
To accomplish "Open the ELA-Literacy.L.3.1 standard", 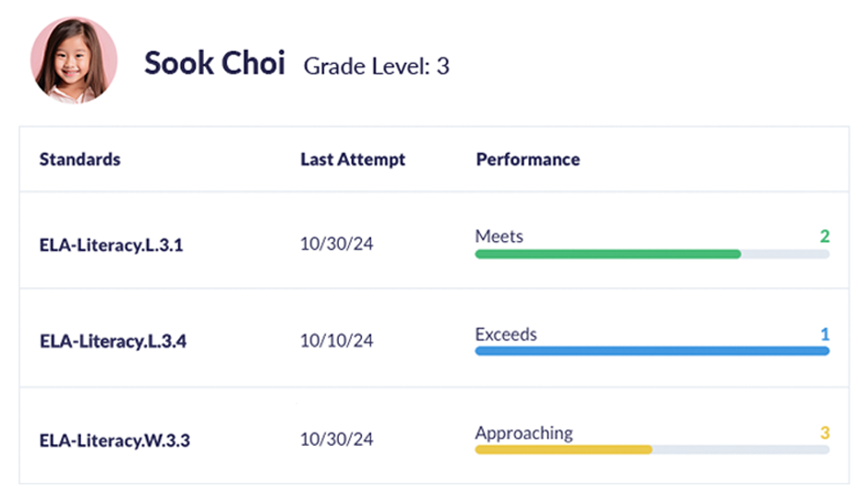I will click(111, 246).
